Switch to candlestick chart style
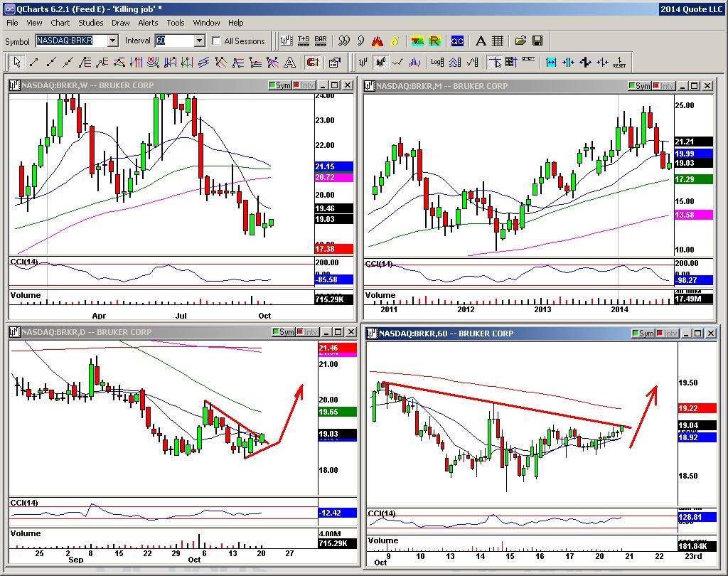This screenshot has width=728, height=576. pos(380,62)
